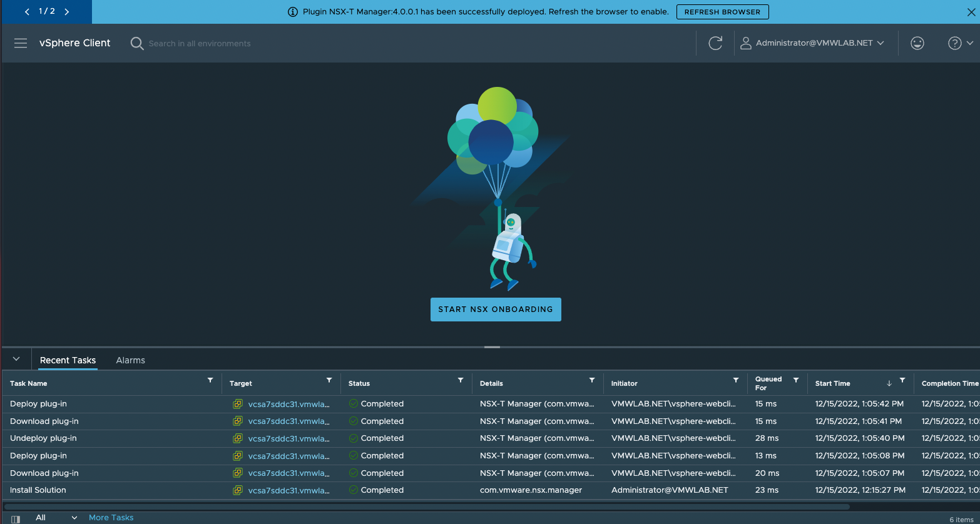Click the vSphere Client title
The height and width of the screenshot is (524, 980).
pos(74,43)
